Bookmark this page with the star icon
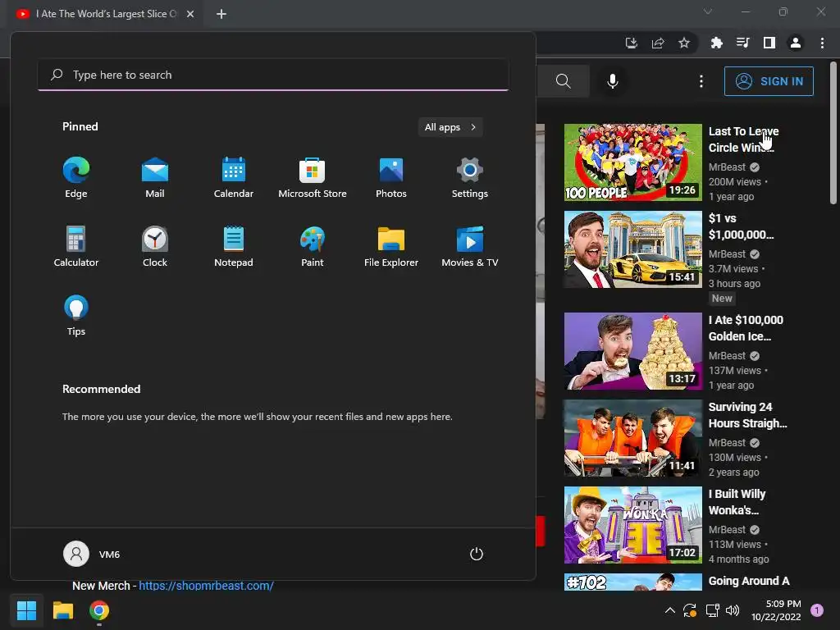 (684, 43)
